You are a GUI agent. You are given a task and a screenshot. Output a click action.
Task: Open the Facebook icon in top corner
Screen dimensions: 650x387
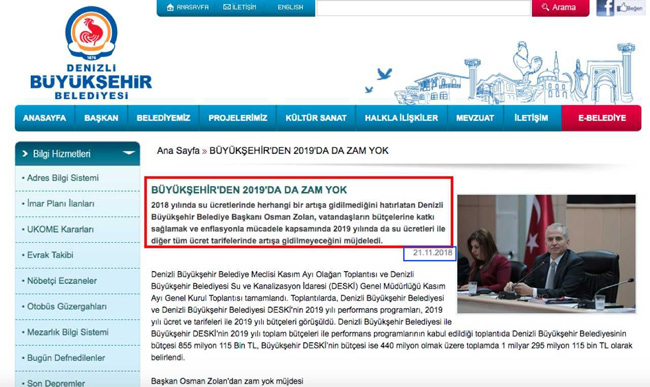tap(605, 7)
